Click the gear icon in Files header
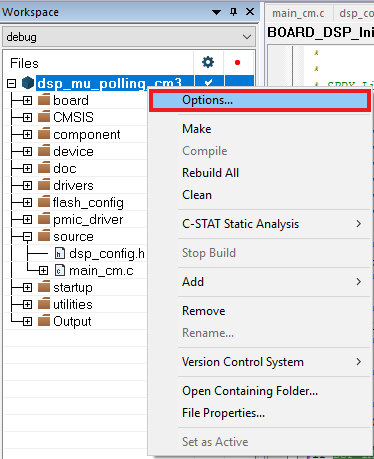This screenshot has width=374, height=459. [208, 62]
